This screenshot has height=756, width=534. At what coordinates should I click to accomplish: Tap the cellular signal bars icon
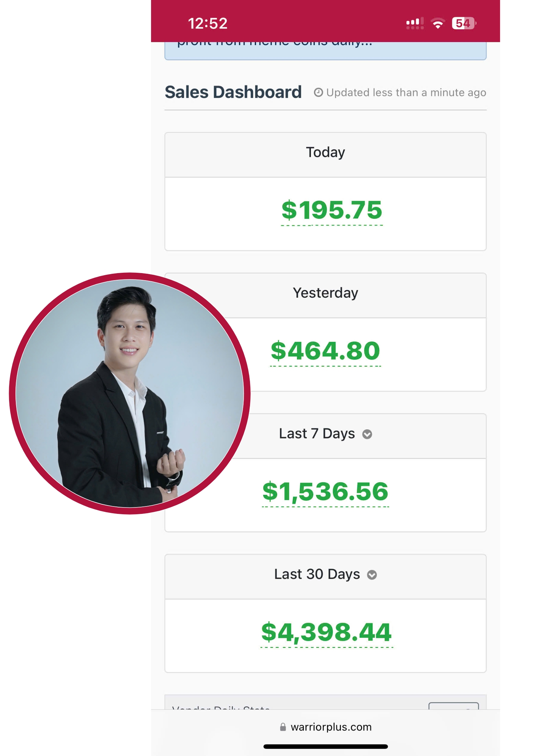(x=415, y=24)
